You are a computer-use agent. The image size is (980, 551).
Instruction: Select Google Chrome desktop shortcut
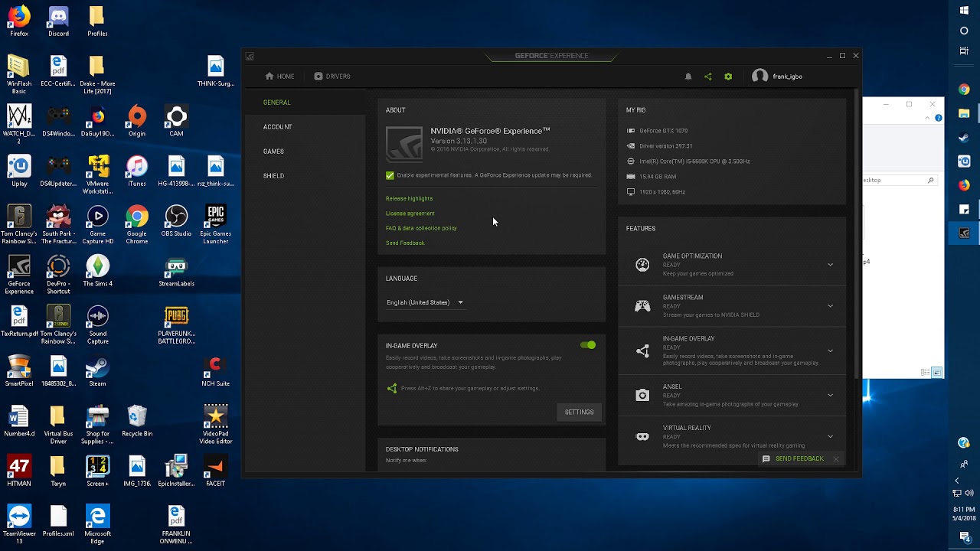point(137,225)
